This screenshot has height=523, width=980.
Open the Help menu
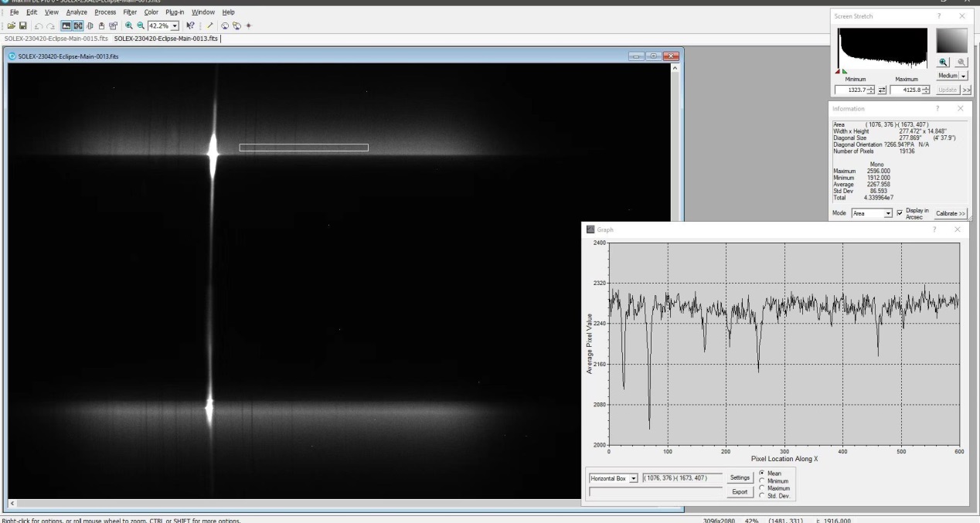[228, 12]
